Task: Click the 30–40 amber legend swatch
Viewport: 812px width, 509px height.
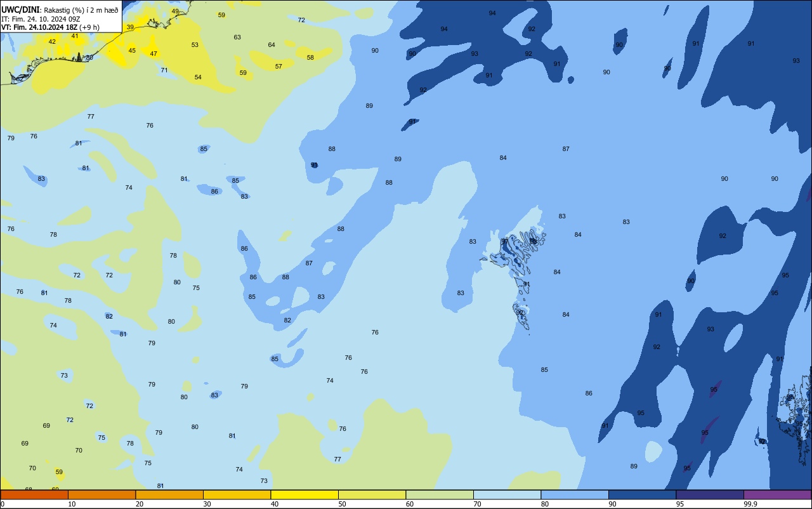Action: (237, 494)
